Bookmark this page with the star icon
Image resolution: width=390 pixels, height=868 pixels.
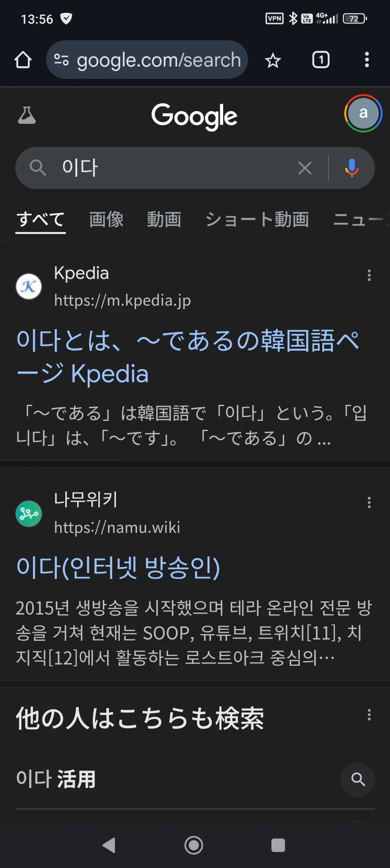[x=273, y=61]
